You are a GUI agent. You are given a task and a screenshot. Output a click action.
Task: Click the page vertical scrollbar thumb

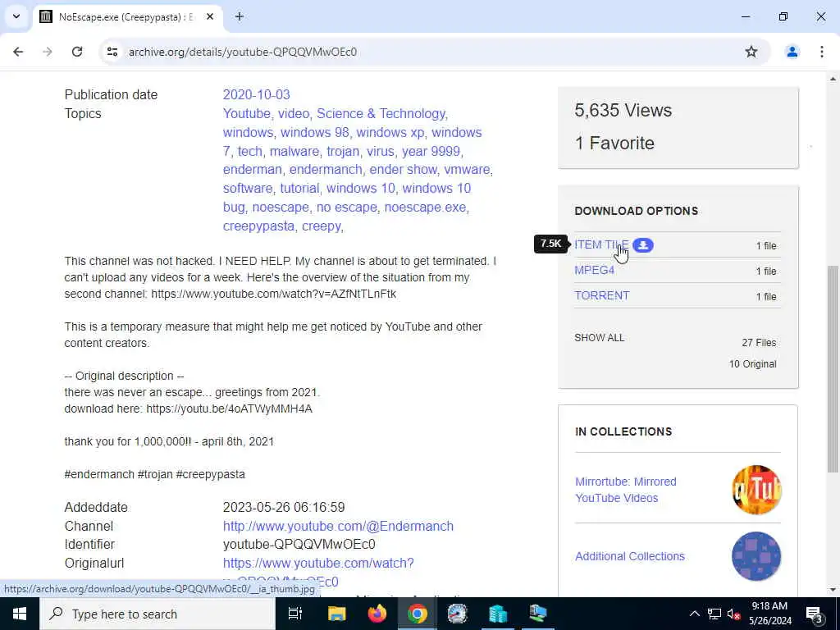pos(833,369)
